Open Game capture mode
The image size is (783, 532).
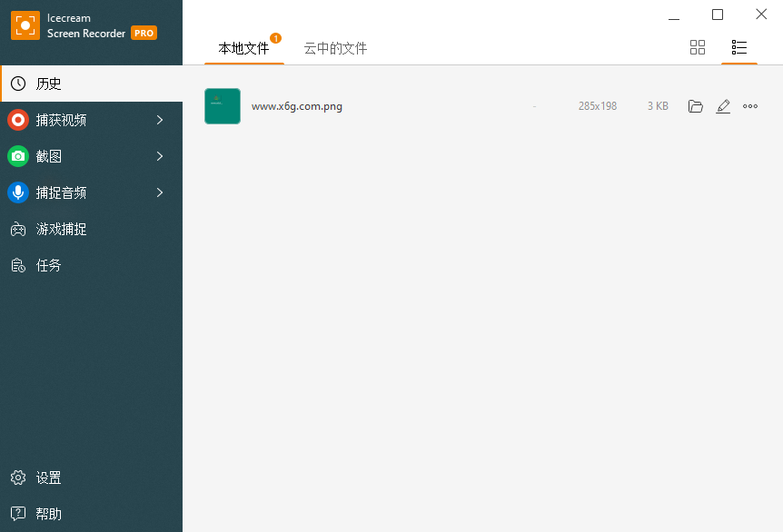(x=55, y=228)
